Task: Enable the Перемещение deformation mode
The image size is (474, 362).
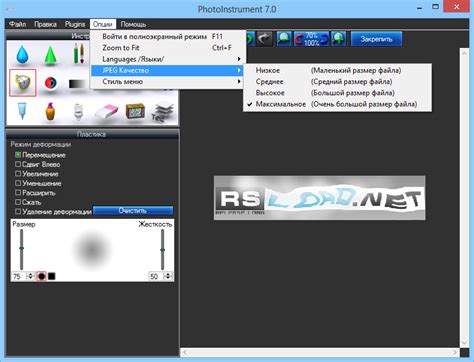Action: coord(18,155)
